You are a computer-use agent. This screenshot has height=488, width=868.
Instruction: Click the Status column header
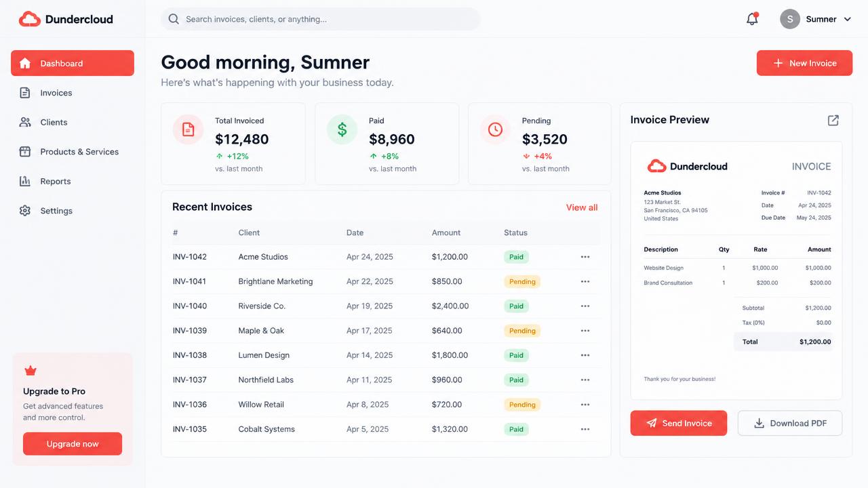coord(515,232)
